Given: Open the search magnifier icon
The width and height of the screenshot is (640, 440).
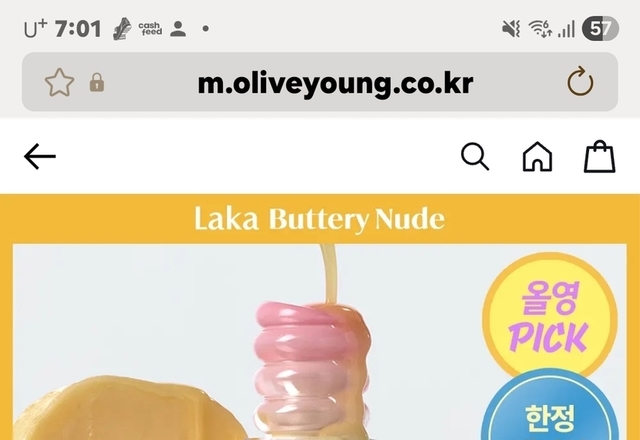Looking at the screenshot, I should (475, 156).
